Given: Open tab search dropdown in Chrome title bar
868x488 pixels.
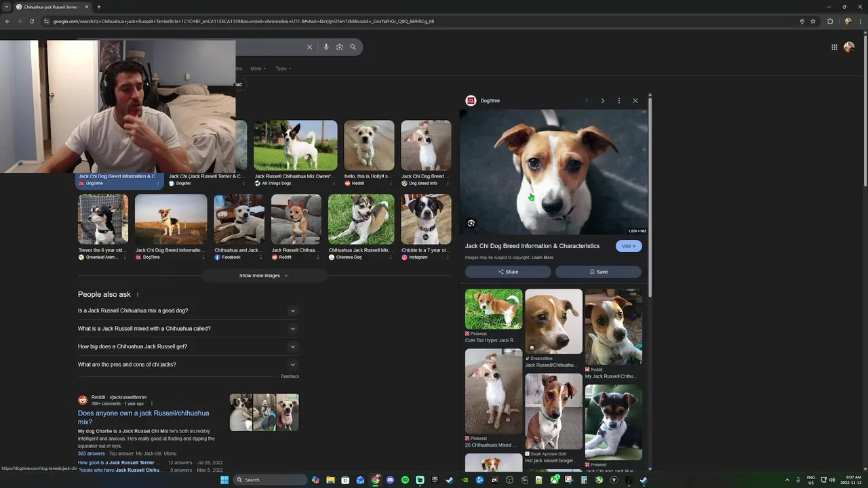Looking at the screenshot, I should click(x=7, y=7).
